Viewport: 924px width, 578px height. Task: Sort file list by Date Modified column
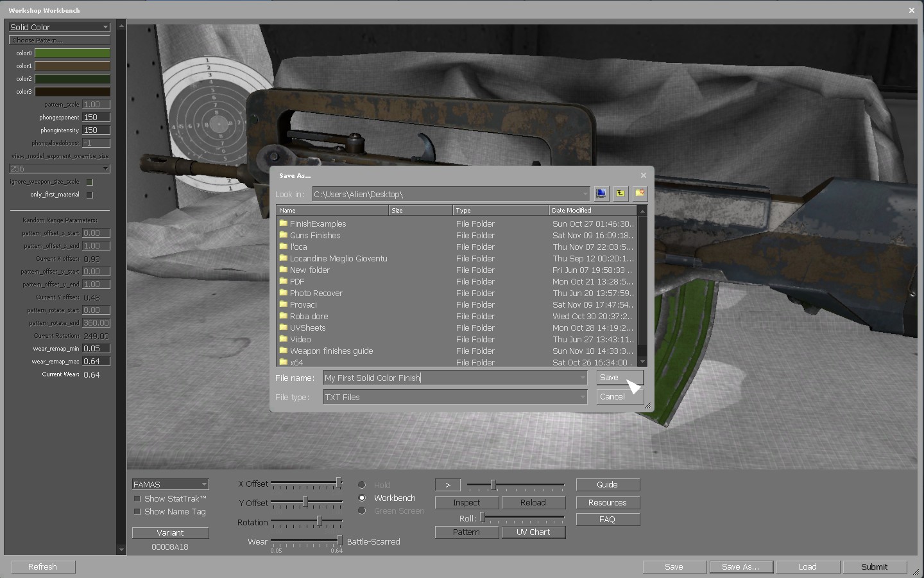(593, 210)
